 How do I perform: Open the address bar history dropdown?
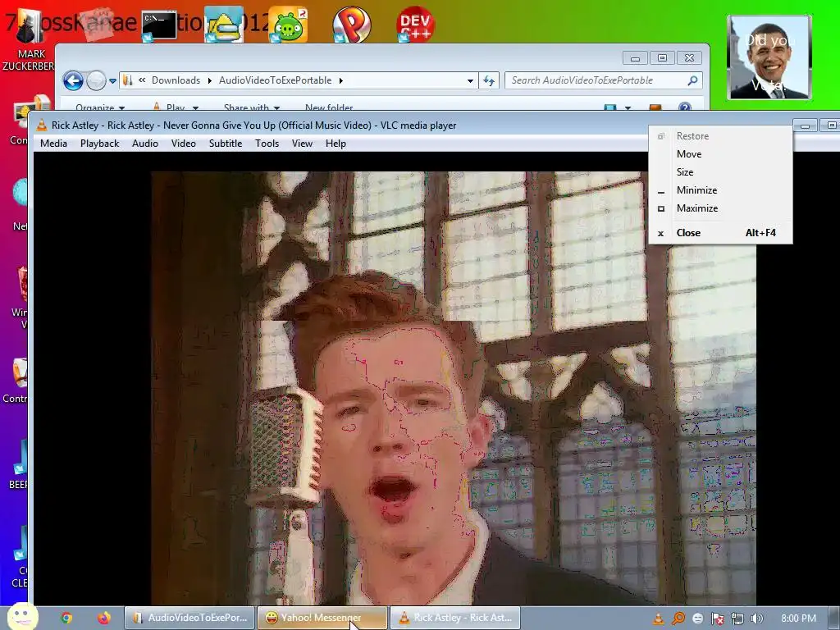coord(470,81)
